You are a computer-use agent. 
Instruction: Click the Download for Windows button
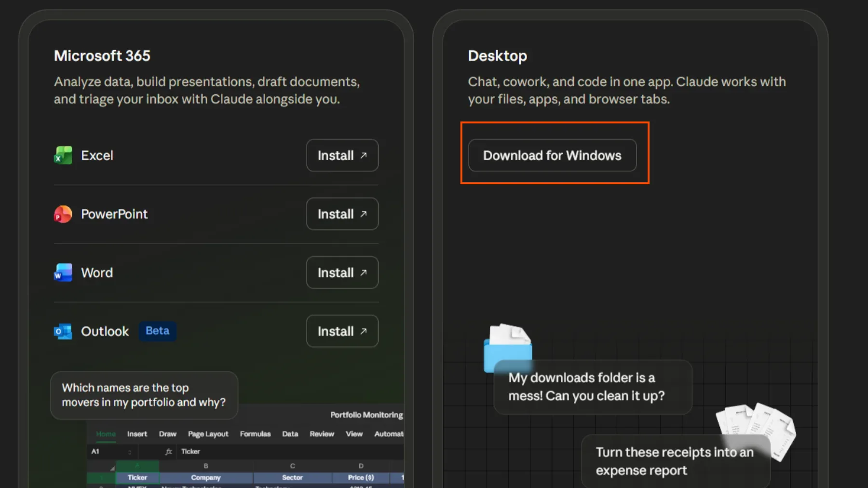tap(553, 155)
